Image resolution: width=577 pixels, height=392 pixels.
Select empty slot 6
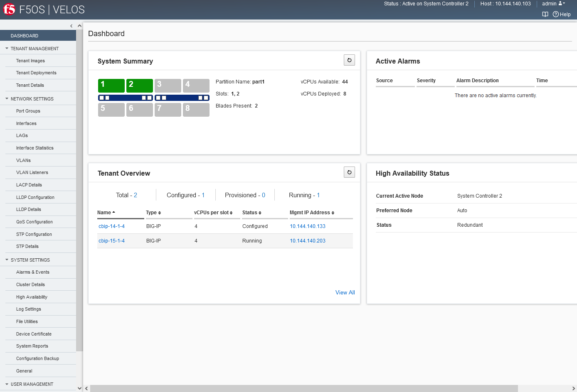click(140, 110)
